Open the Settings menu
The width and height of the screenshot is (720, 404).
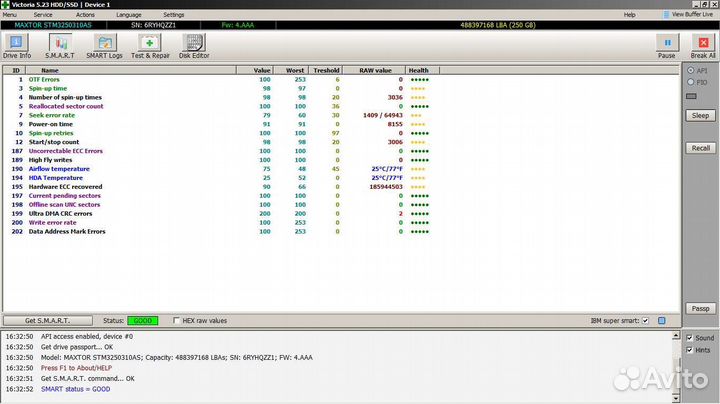point(174,15)
